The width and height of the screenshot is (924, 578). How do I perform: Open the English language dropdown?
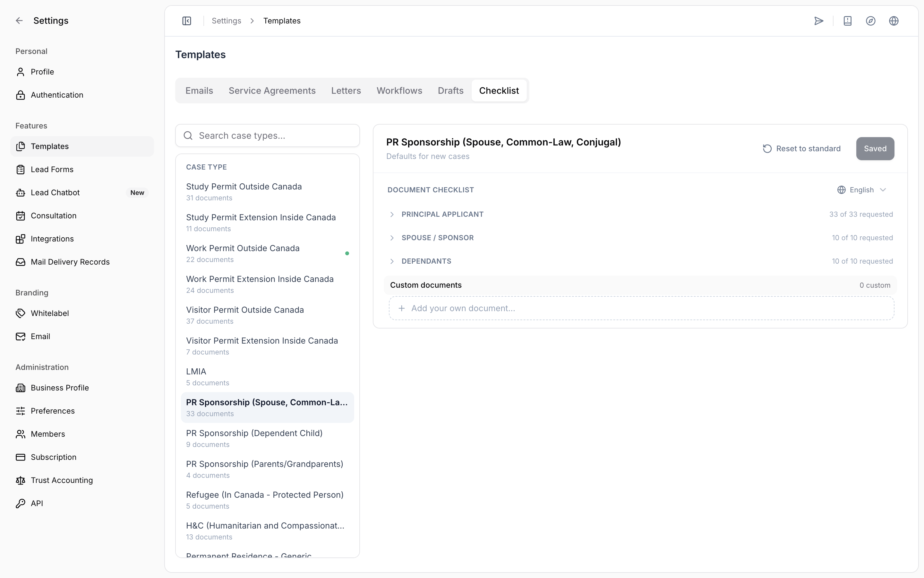(862, 190)
